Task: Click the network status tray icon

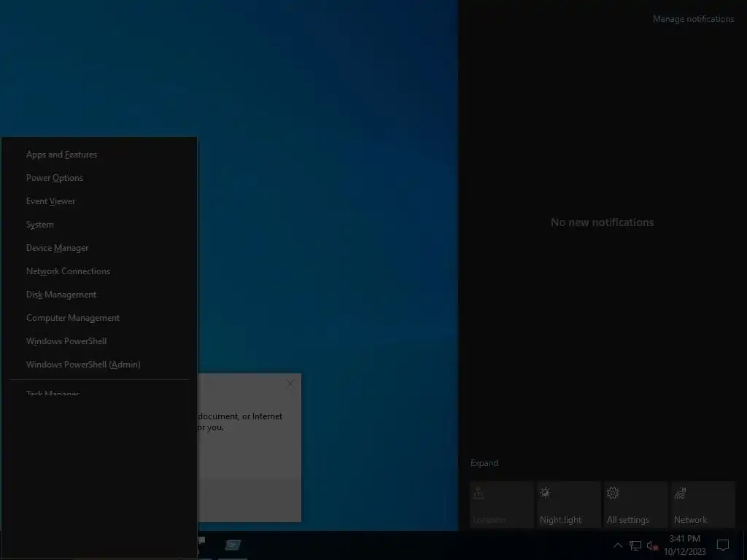Action: coord(635,545)
